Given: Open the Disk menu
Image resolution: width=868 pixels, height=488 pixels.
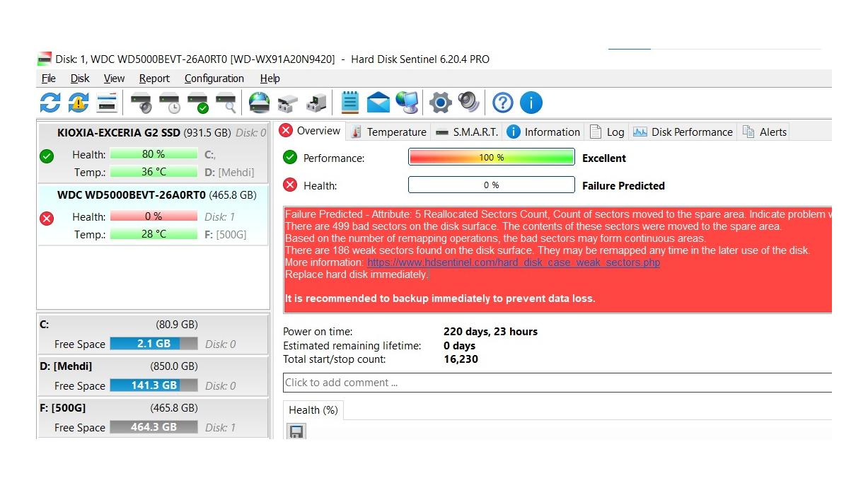Looking at the screenshot, I should (80, 79).
